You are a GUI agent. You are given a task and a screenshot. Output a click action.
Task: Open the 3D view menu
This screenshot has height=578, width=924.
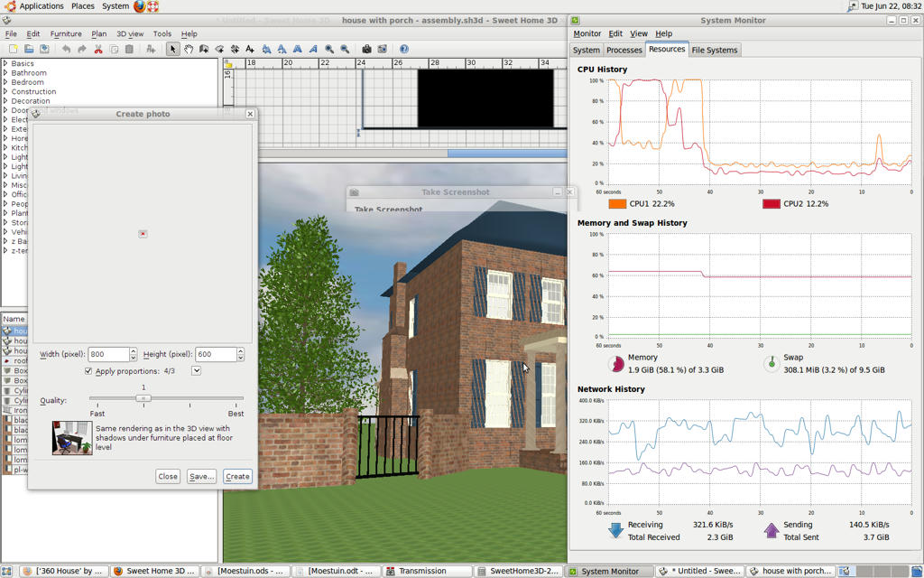[130, 33]
